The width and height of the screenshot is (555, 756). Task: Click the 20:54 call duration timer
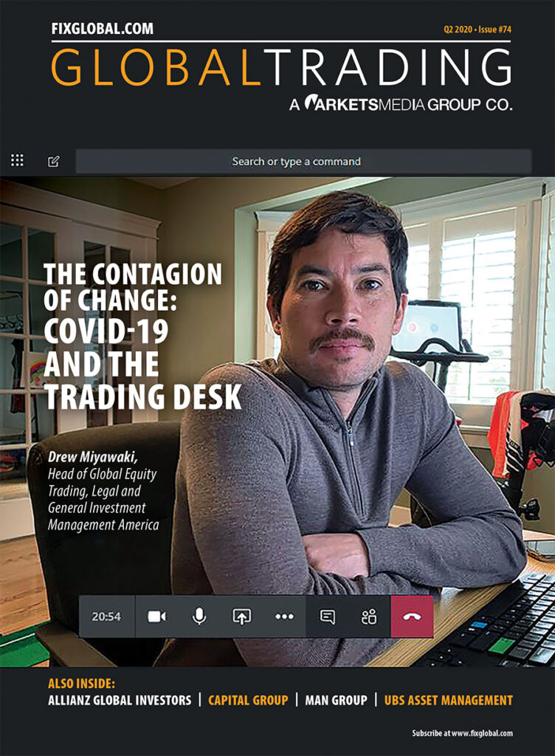pyautogui.click(x=106, y=616)
